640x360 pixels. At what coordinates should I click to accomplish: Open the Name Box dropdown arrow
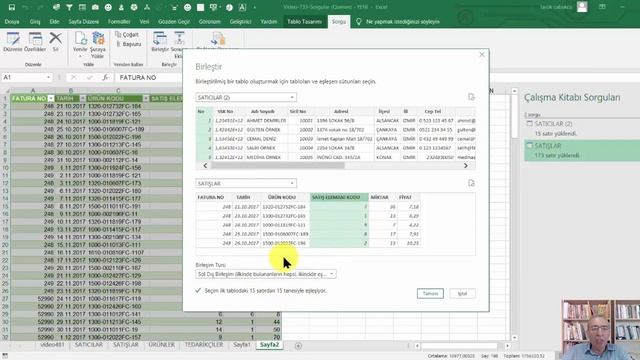49,78
